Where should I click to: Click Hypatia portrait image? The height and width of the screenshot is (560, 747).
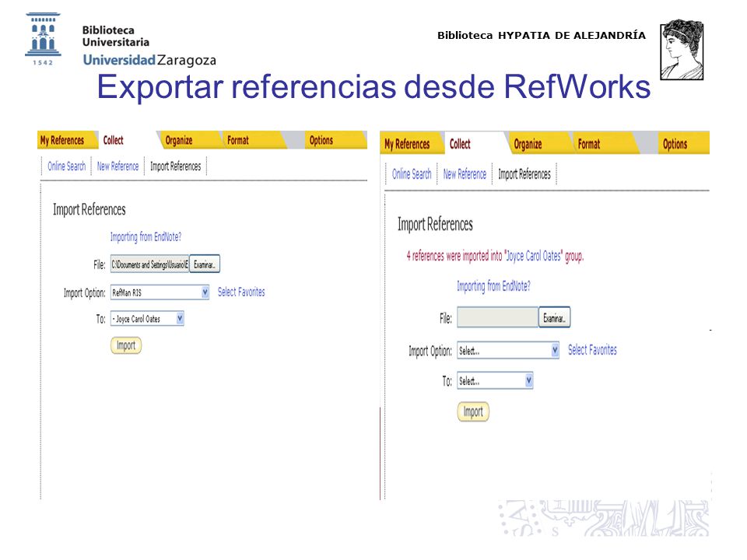tap(682, 50)
